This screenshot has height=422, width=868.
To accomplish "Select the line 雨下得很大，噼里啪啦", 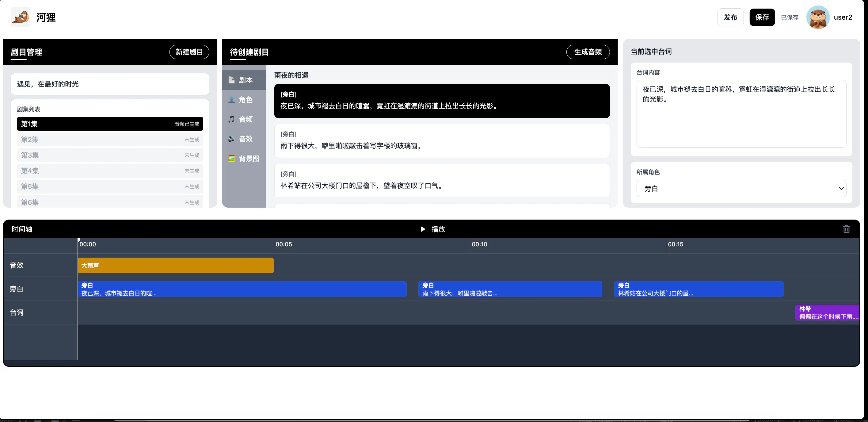I will [442, 140].
